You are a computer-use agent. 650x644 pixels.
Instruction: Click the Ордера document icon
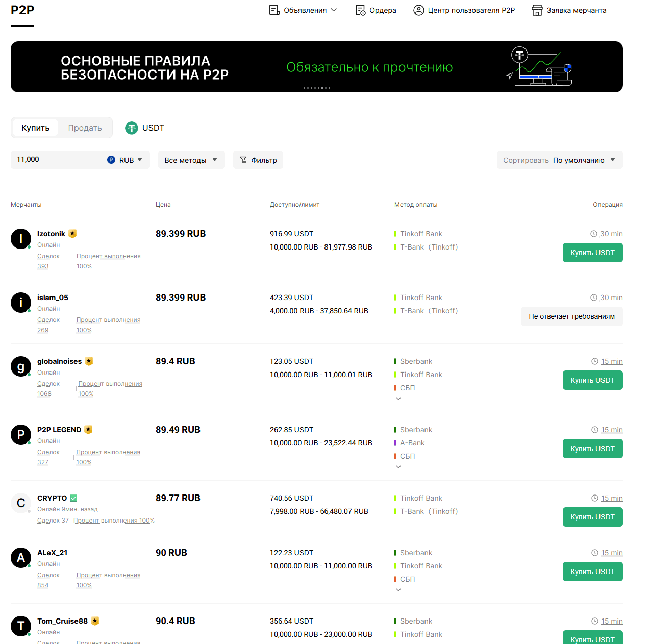pyautogui.click(x=360, y=10)
